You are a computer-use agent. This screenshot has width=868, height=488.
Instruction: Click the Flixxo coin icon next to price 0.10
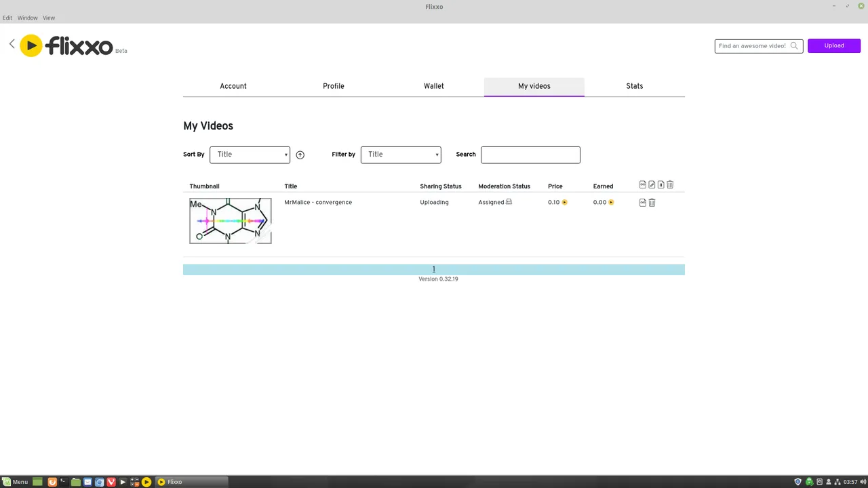(x=564, y=203)
